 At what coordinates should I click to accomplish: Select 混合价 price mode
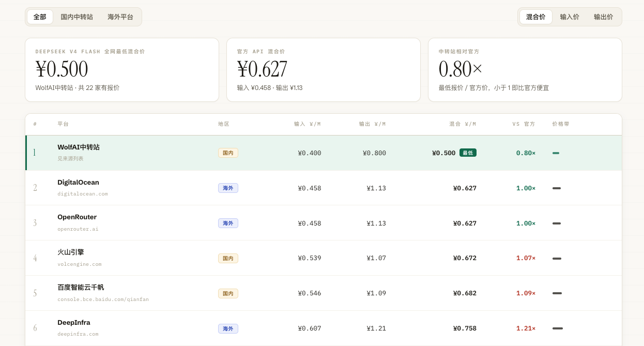[536, 17]
